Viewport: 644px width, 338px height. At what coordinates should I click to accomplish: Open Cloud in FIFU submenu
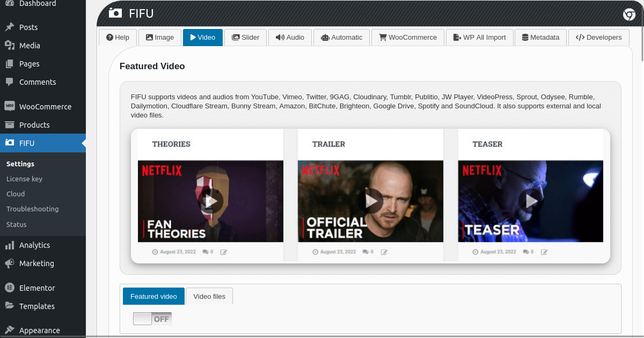click(16, 194)
